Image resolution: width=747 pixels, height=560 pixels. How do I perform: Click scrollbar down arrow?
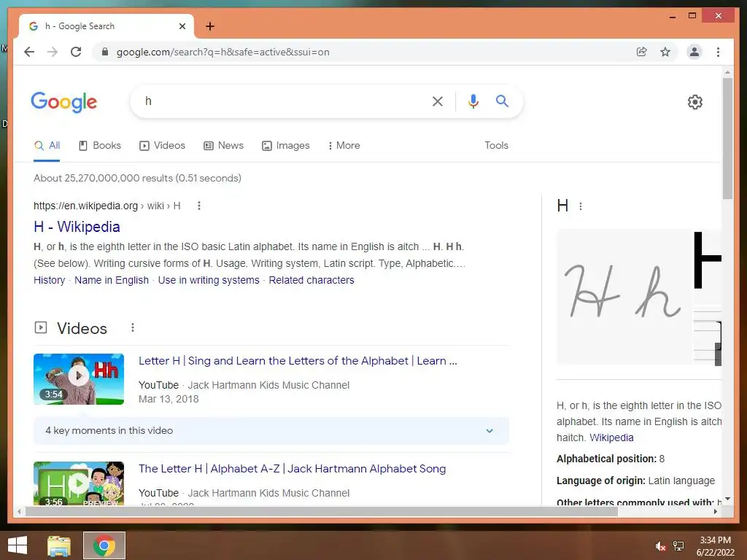(x=727, y=499)
